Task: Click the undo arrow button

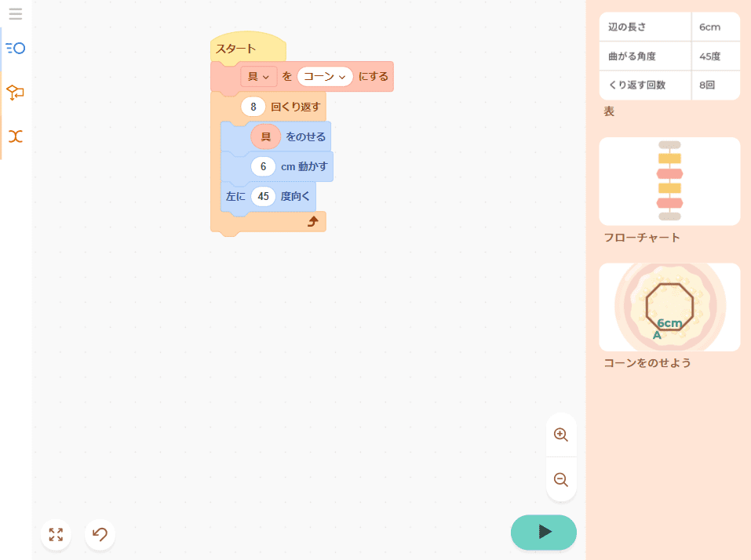Action: pos(100,535)
